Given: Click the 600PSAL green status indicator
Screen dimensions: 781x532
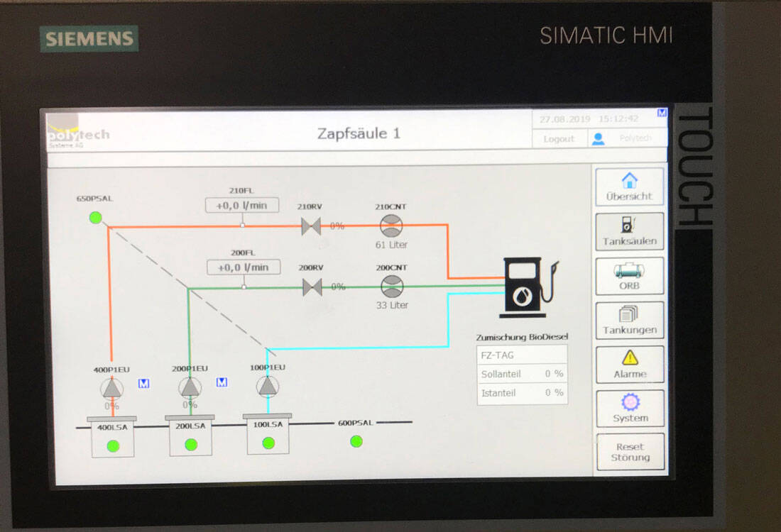Looking at the screenshot, I should click(356, 441).
